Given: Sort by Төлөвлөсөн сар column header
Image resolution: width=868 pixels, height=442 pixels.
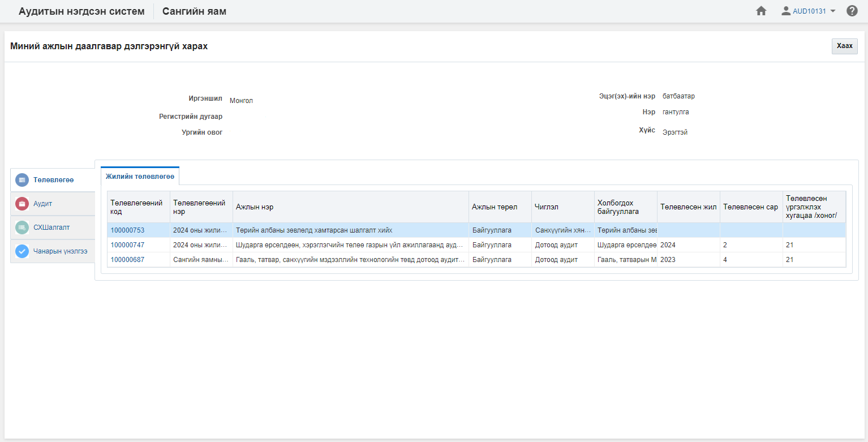Looking at the screenshot, I should (x=751, y=207).
